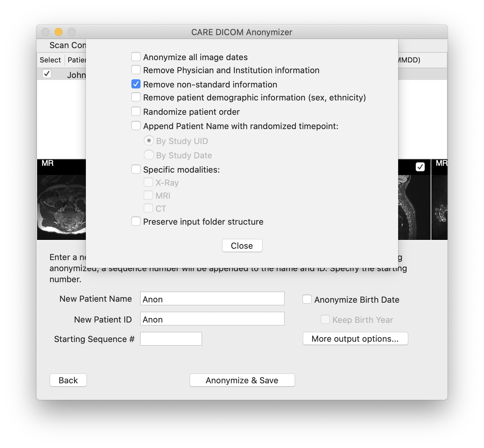The height and width of the screenshot is (448, 484).
Task: Check the Specific modalities checkbox
Action: (136, 169)
